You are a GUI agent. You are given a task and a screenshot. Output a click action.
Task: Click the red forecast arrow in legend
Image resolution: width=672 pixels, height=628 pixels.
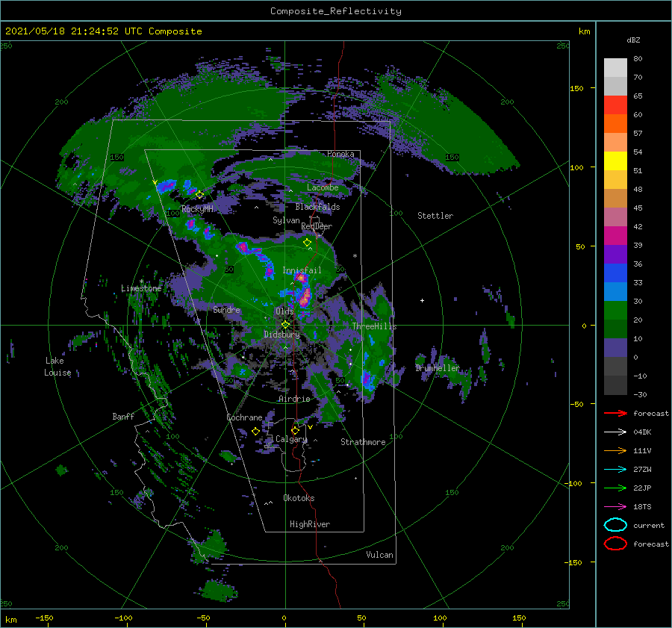coord(615,413)
